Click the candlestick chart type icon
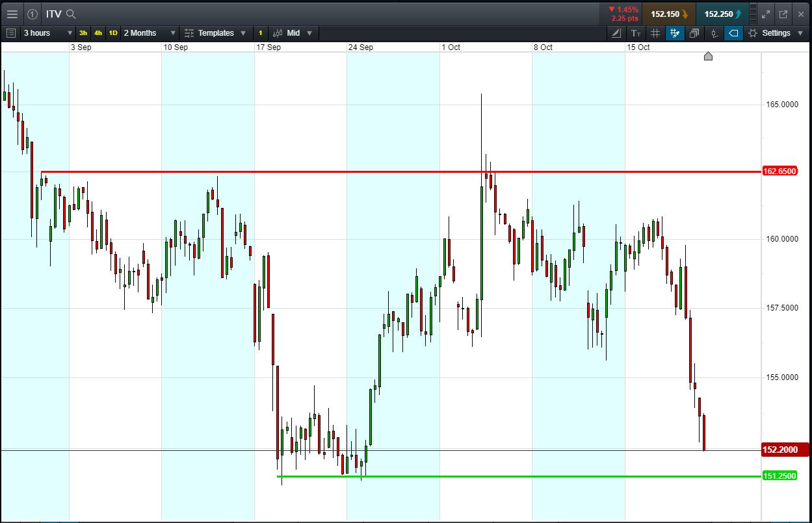Viewport: 812px width, 523px height. pyautogui.click(x=714, y=33)
